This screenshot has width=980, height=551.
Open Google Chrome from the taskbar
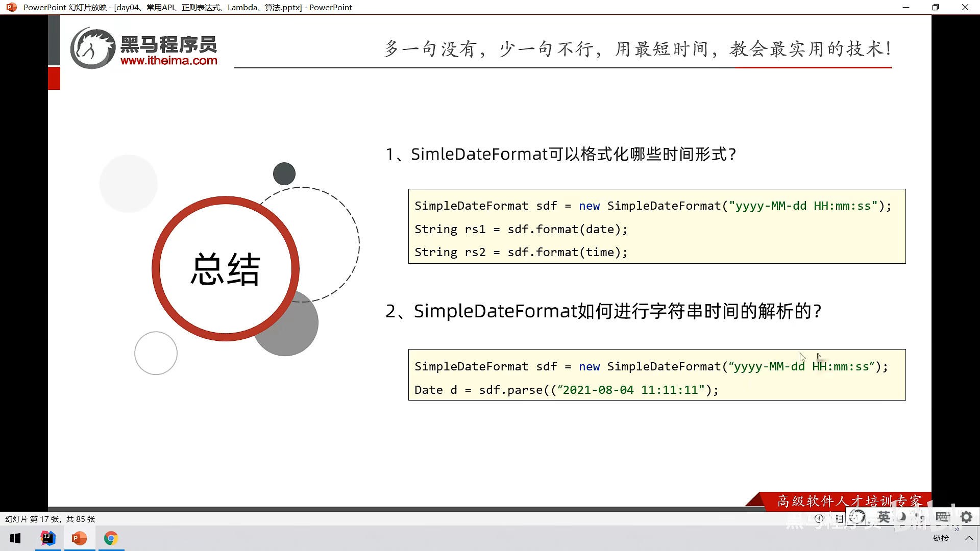pyautogui.click(x=111, y=538)
